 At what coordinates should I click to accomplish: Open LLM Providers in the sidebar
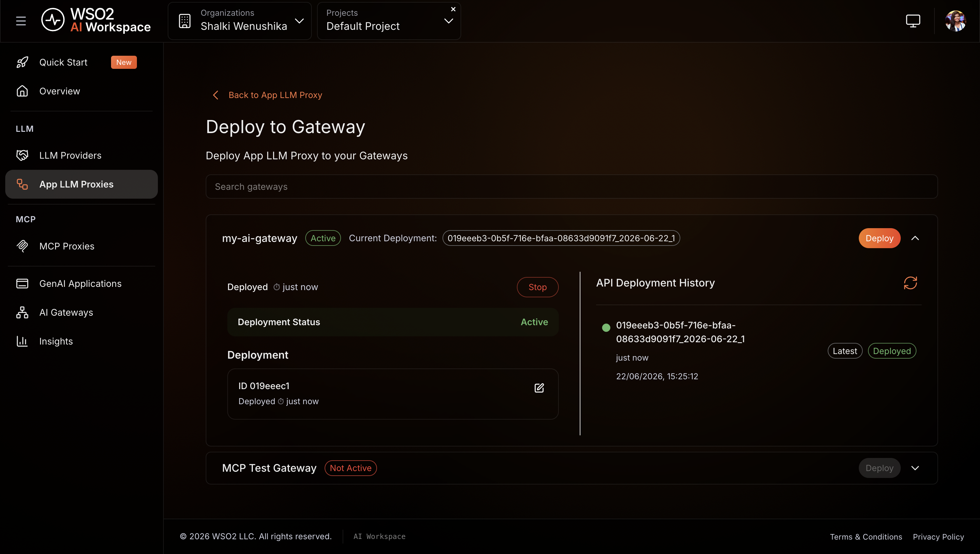click(x=70, y=155)
